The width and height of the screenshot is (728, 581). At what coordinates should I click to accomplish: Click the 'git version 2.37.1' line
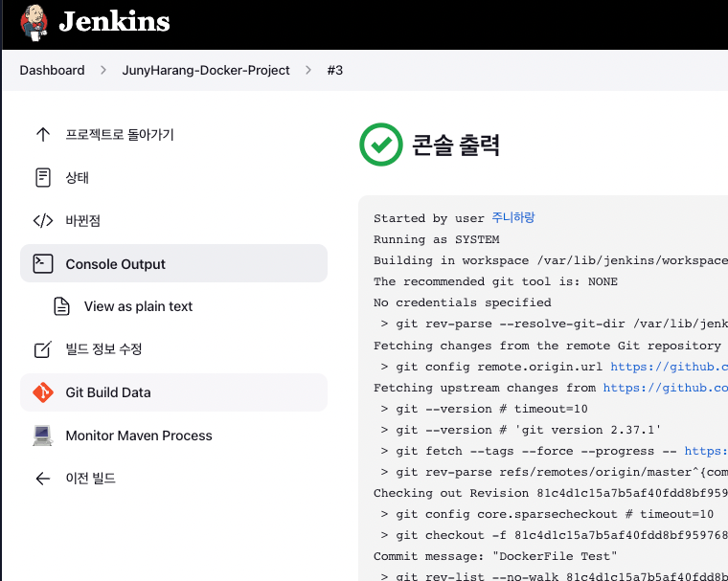pyautogui.click(x=521, y=430)
